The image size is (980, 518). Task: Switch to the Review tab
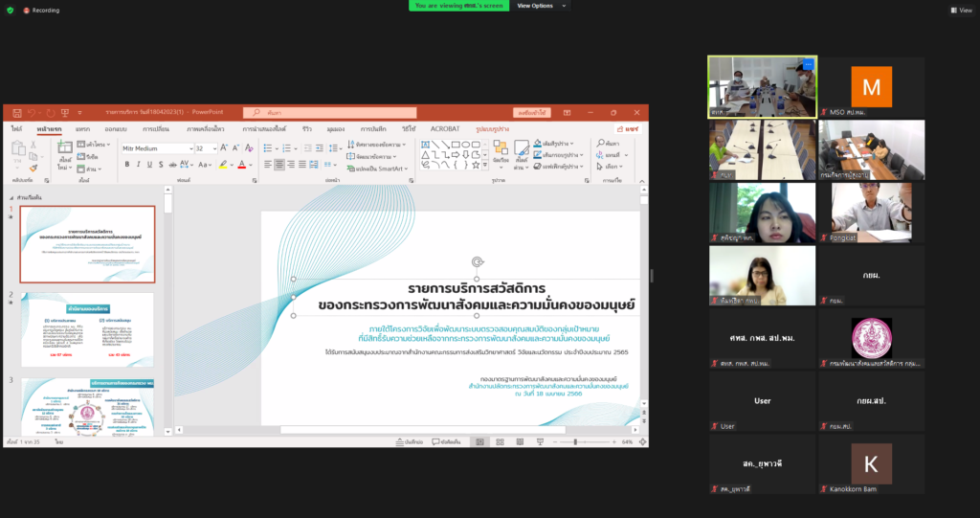coord(307,129)
